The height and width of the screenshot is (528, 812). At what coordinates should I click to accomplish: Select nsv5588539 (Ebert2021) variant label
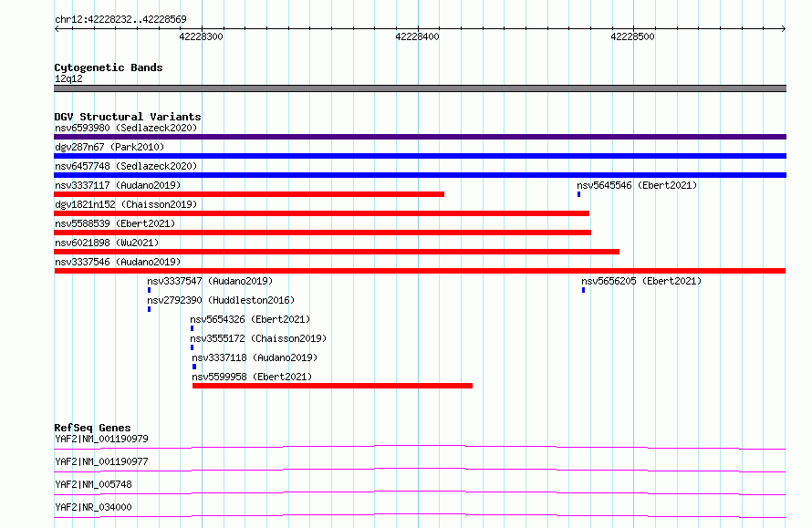pyautogui.click(x=115, y=223)
